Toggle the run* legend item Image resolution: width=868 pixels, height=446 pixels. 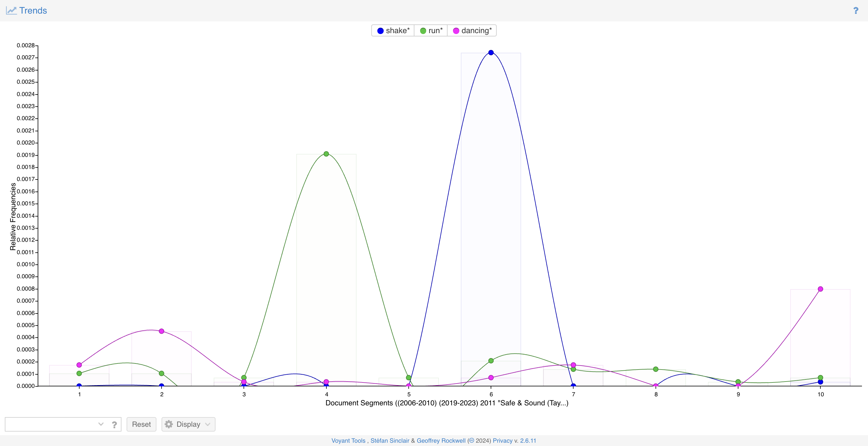431,31
